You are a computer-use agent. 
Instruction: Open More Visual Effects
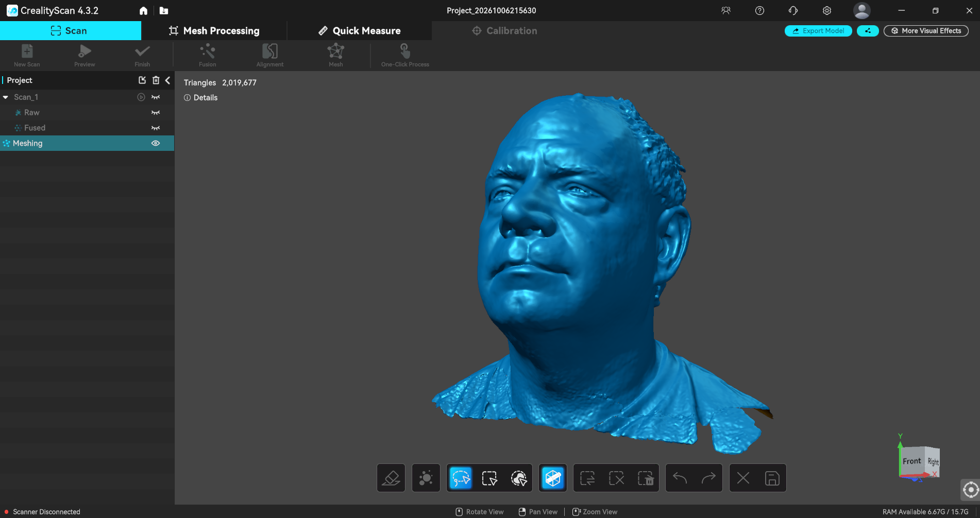[926, 31]
